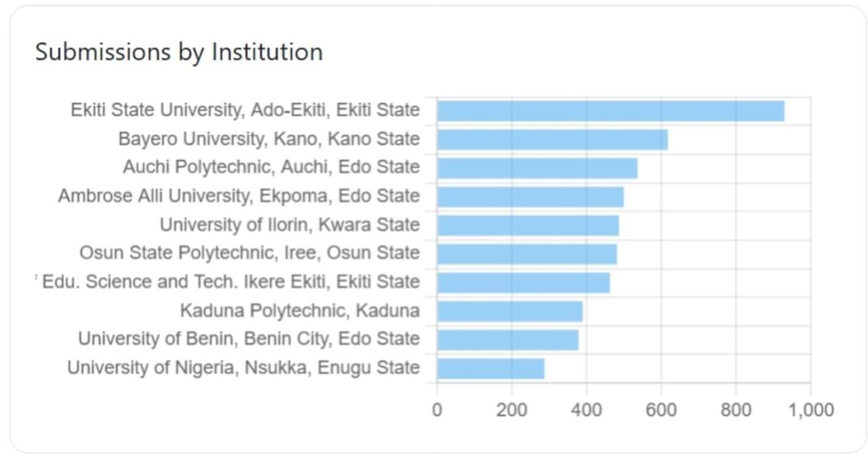Click the "Submissions by Institution" chart title
The height and width of the screenshot is (461, 868).
point(179,52)
